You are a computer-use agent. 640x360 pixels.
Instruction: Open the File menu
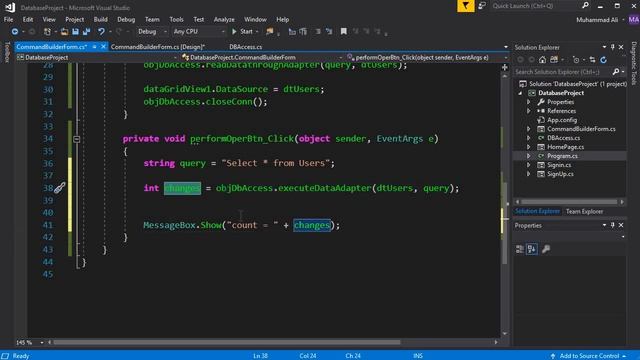tap(8, 19)
